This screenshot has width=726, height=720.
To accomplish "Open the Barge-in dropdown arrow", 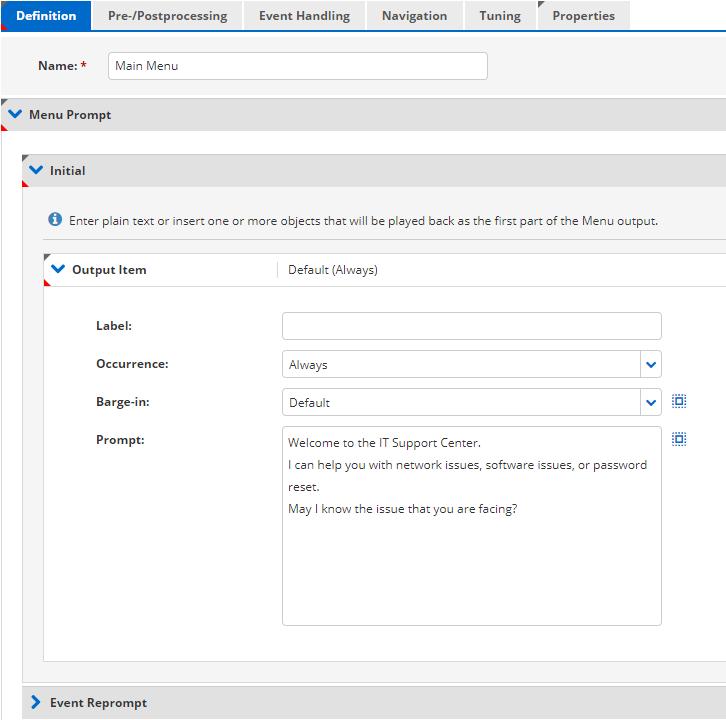I will (651, 403).
